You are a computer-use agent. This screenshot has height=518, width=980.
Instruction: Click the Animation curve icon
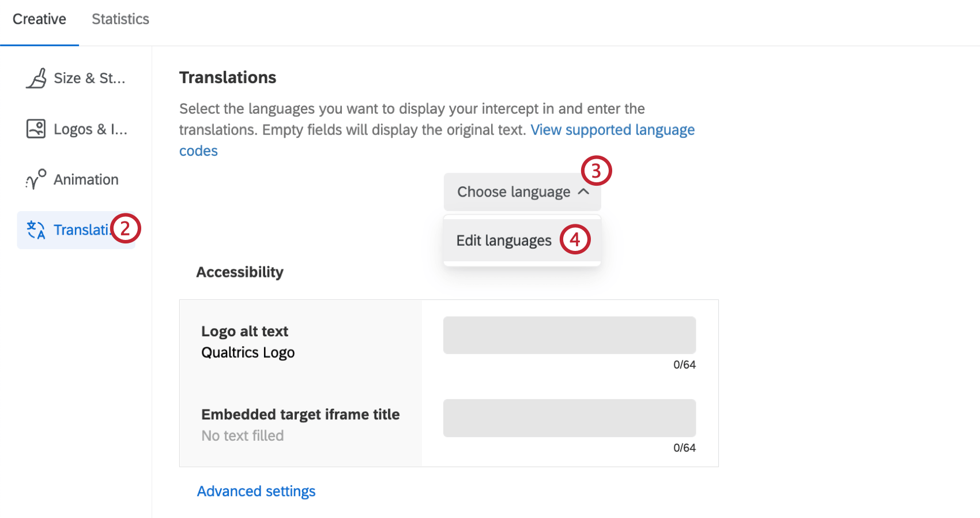(x=36, y=179)
